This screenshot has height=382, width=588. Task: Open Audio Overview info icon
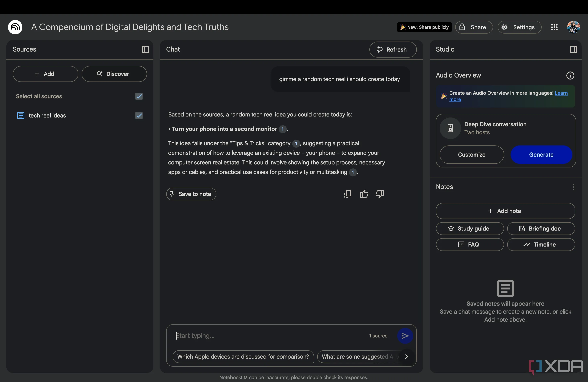[570, 76]
